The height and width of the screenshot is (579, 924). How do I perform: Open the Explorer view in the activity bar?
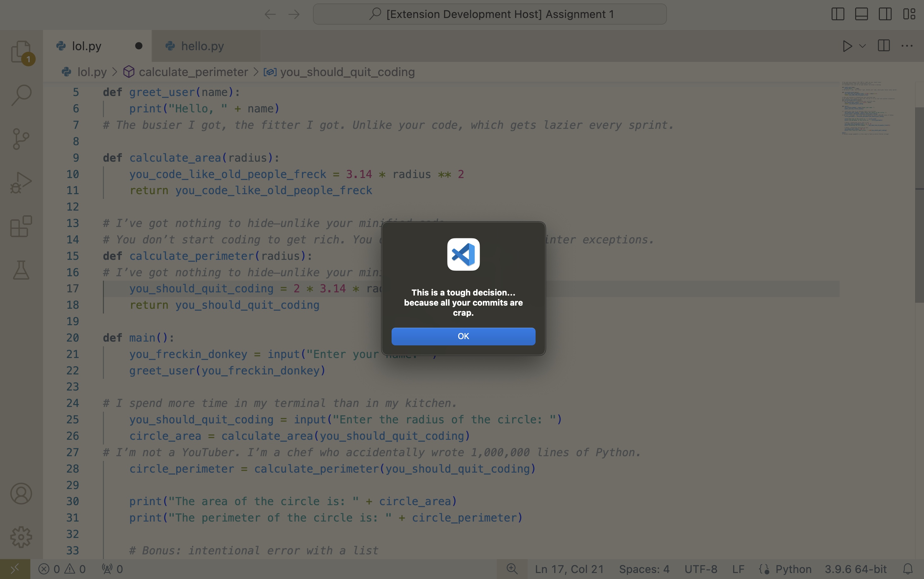tap(21, 52)
